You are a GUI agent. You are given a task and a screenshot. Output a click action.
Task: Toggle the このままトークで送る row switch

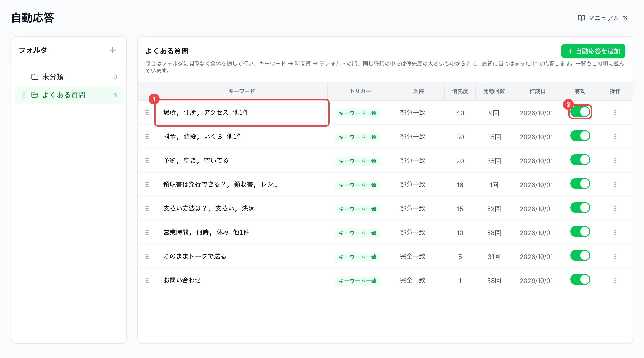580,256
